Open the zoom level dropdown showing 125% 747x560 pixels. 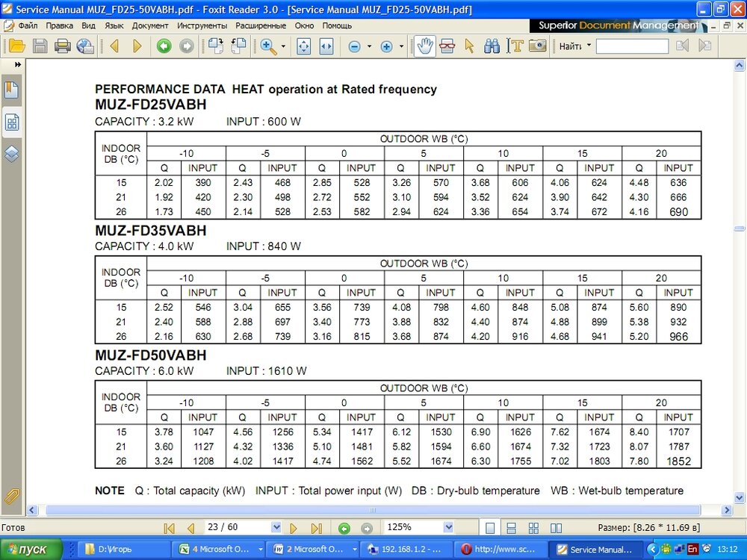click(447, 527)
